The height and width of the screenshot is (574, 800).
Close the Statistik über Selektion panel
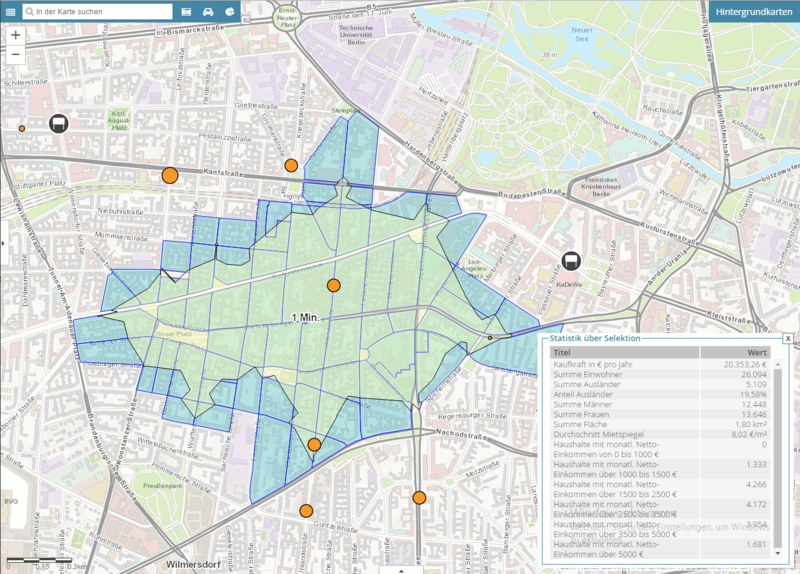click(787, 339)
